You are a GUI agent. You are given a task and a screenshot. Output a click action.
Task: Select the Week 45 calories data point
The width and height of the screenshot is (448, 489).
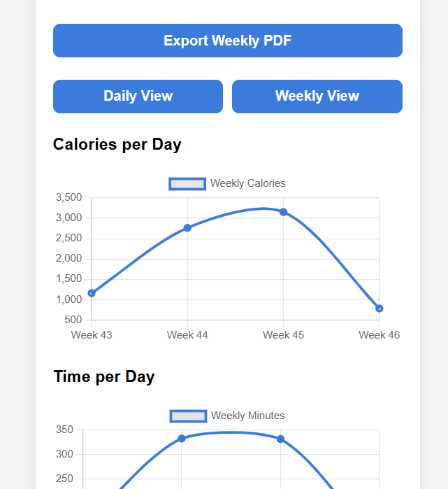pyautogui.click(x=284, y=212)
